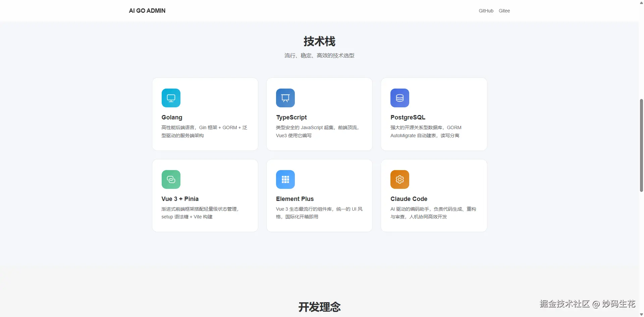Select the TypeScript card title
Screen dimensions: 644x317
[x=291, y=117]
